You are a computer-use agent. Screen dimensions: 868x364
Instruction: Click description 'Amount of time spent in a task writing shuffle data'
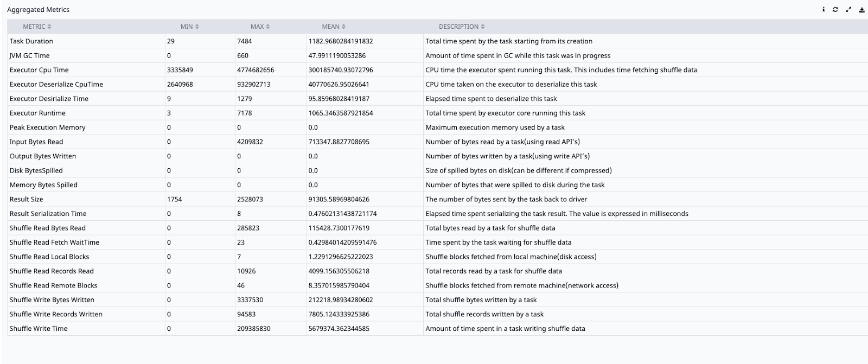click(505, 329)
